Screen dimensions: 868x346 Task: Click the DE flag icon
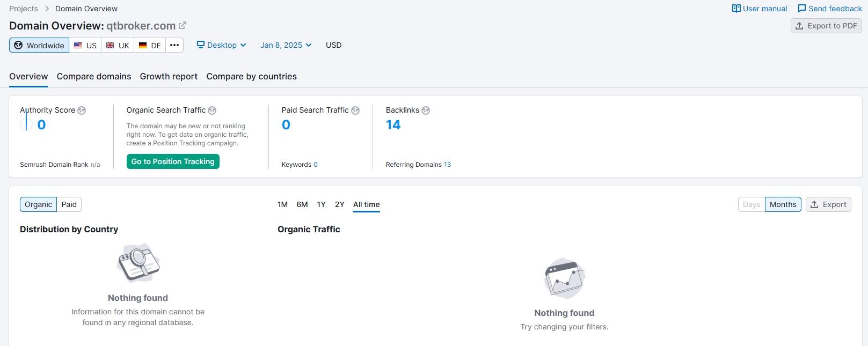(x=143, y=46)
